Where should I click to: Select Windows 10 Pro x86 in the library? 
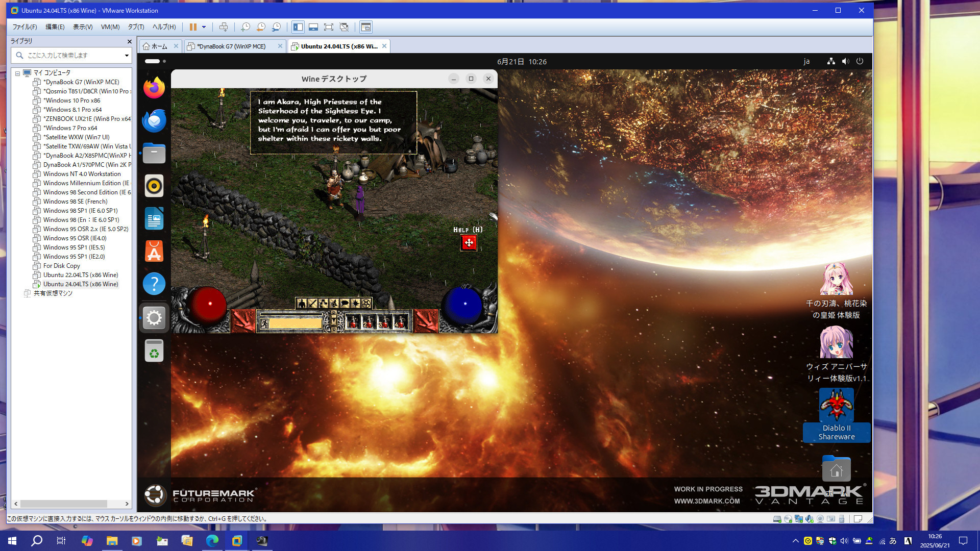click(71, 101)
